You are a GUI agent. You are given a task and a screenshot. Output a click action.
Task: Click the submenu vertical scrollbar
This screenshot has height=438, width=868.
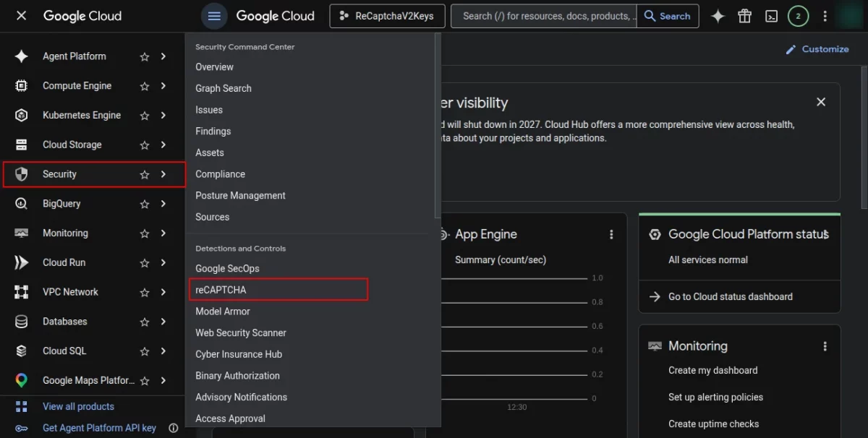click(x=437, y=125)
